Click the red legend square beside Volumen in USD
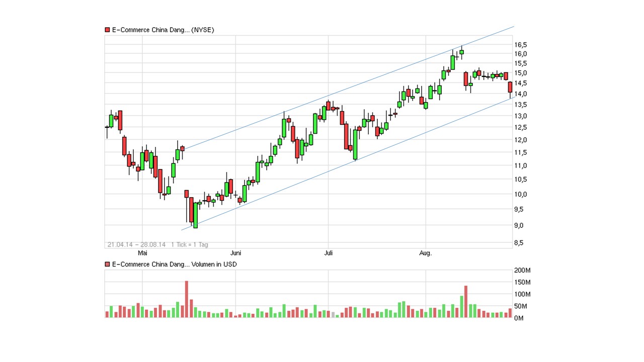 tap(107, 264)
